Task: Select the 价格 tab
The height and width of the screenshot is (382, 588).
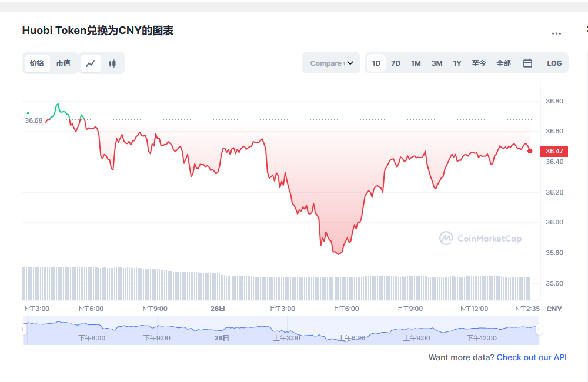Action: (36, 63)
